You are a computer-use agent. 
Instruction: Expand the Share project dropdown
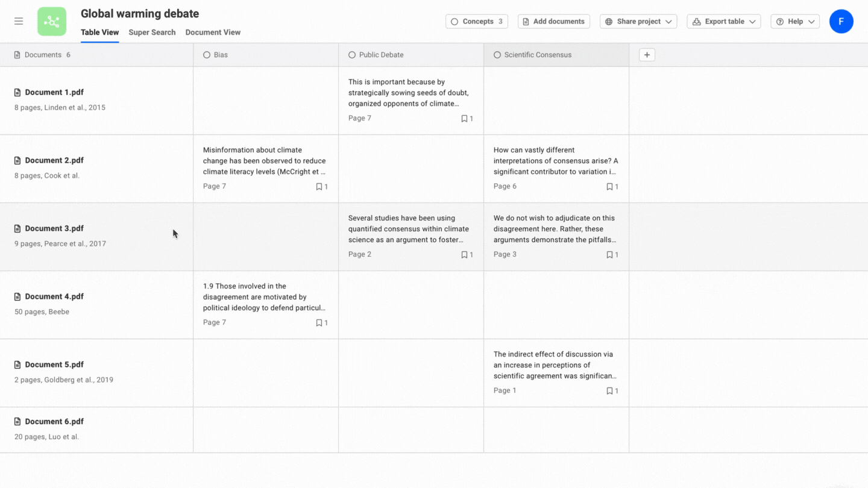tap(638, 22)
